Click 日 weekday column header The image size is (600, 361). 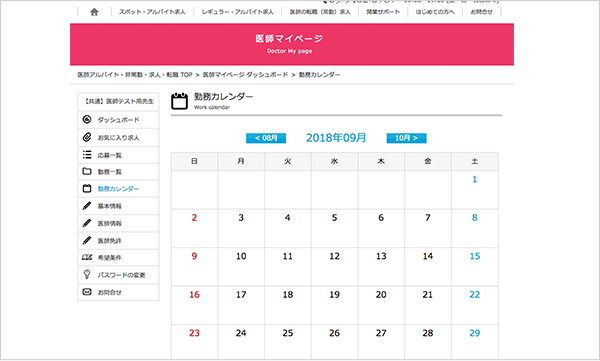pyautogui.click(x=194, y=161)
